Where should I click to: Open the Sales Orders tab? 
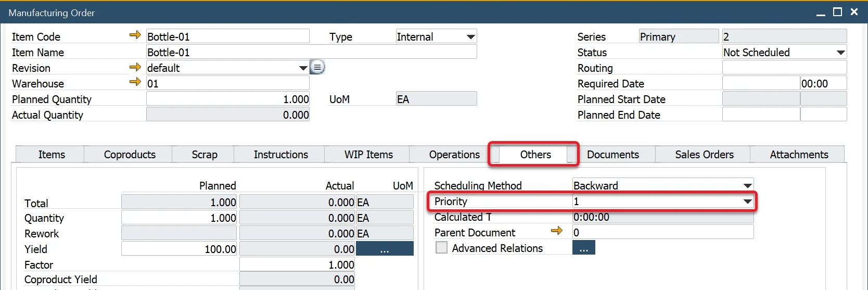coord(704,155)
